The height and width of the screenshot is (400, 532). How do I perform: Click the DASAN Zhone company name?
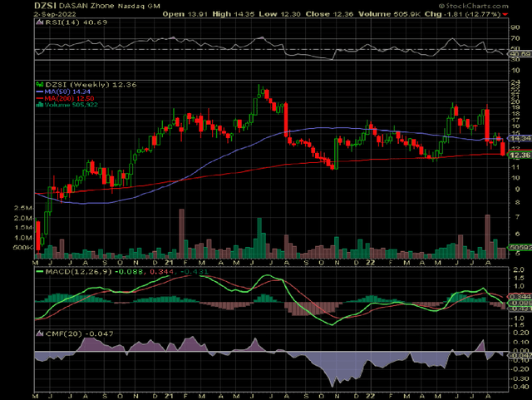86,6
